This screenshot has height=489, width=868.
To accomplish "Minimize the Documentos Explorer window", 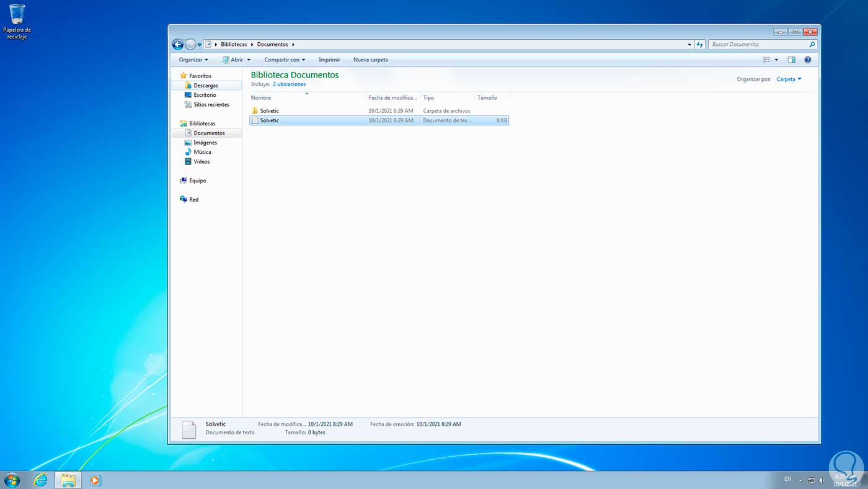I will 780,32.
